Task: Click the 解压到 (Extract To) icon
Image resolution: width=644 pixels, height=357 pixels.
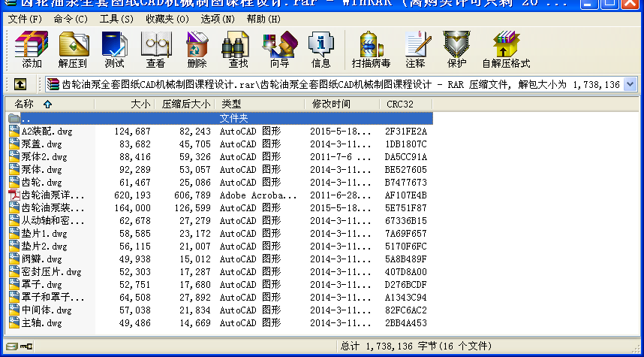Action: point(74,50)
